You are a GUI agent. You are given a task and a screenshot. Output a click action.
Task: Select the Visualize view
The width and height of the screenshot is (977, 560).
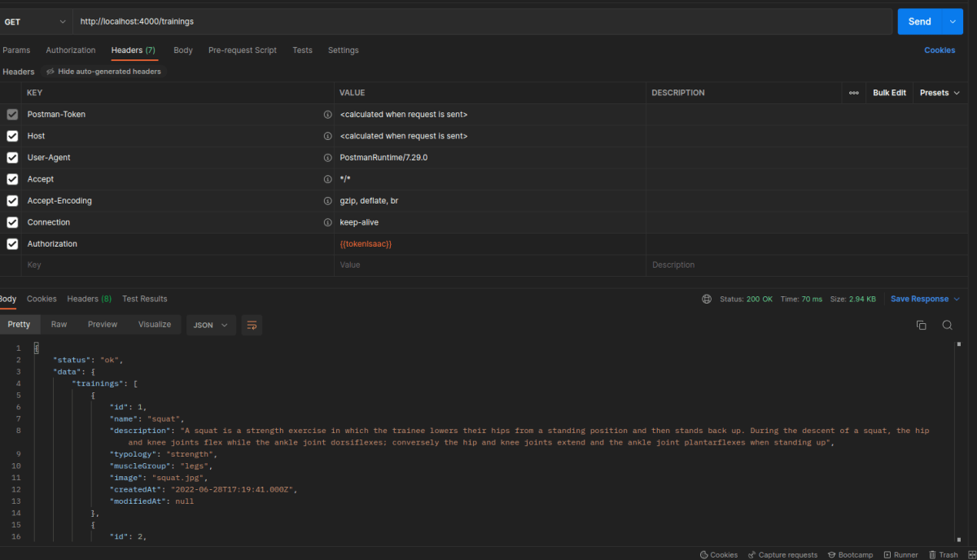pyautogui.click(x=155, y=325)
